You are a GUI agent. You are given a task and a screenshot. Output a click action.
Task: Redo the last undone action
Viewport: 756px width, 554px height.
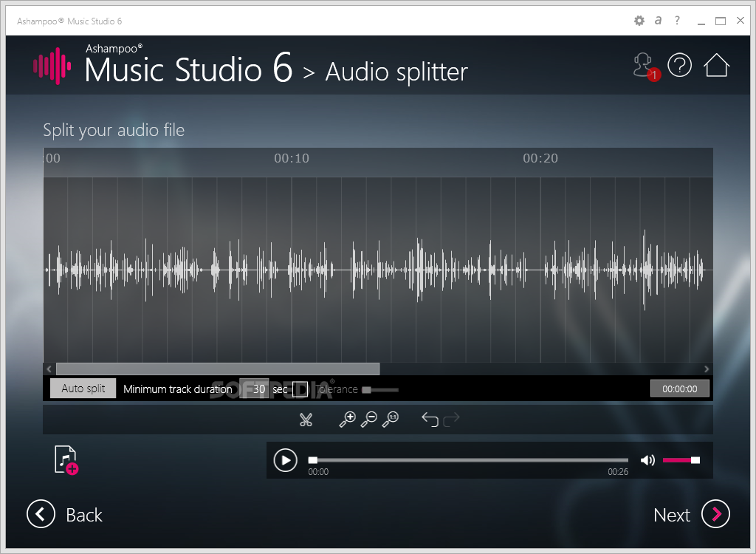point(451,420)
